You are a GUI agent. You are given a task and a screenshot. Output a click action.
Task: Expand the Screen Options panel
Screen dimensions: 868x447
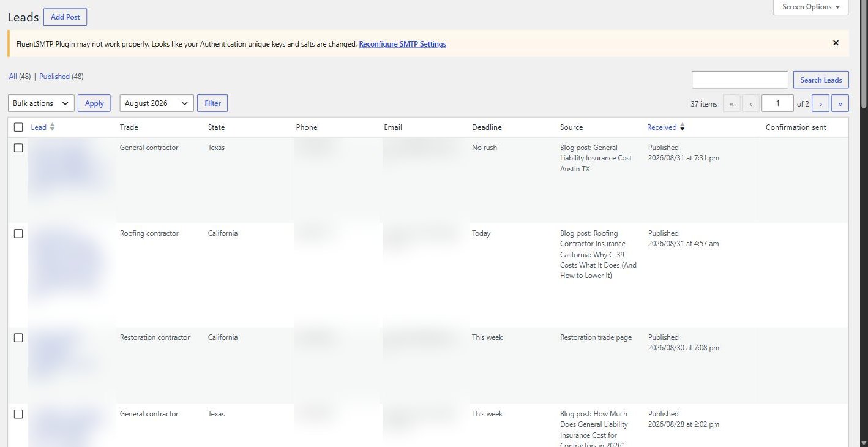(811, 7)
